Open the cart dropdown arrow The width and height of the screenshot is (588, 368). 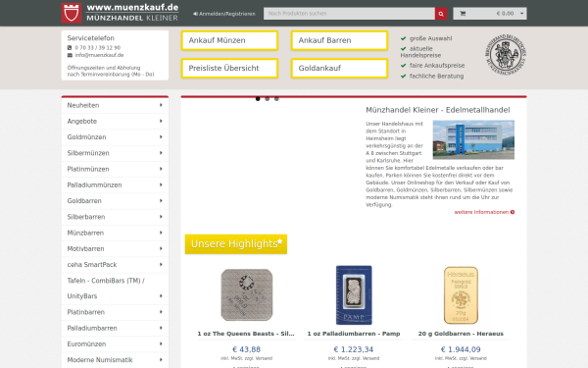[521, 14]
